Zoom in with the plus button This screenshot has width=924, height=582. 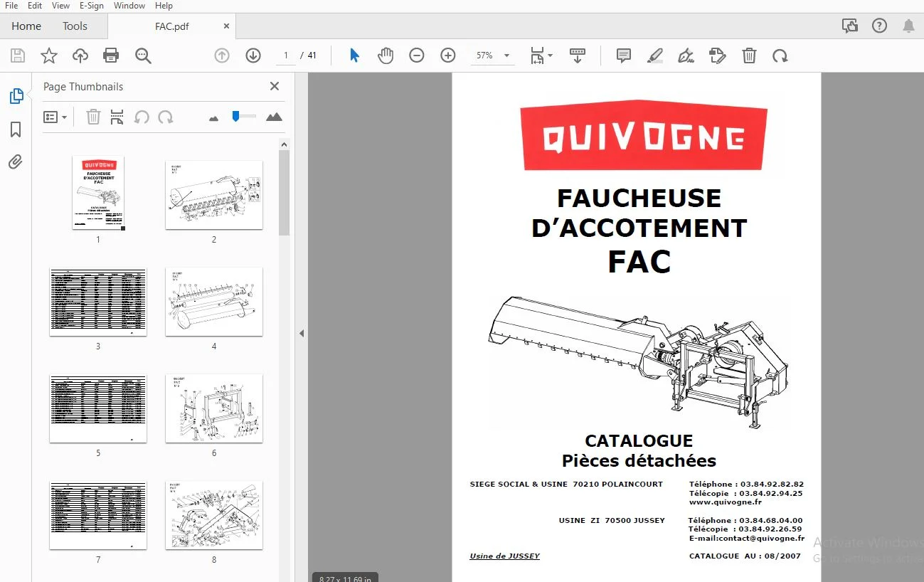[x=448, y=55]
